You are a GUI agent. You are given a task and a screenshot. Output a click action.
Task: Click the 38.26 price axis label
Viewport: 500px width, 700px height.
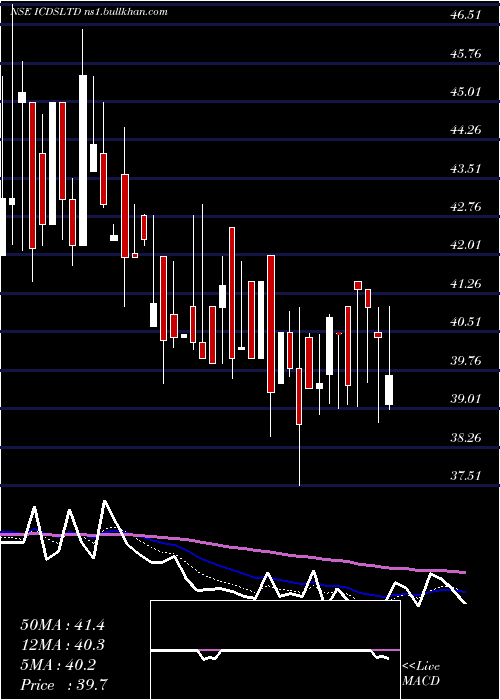pos(466,437)
